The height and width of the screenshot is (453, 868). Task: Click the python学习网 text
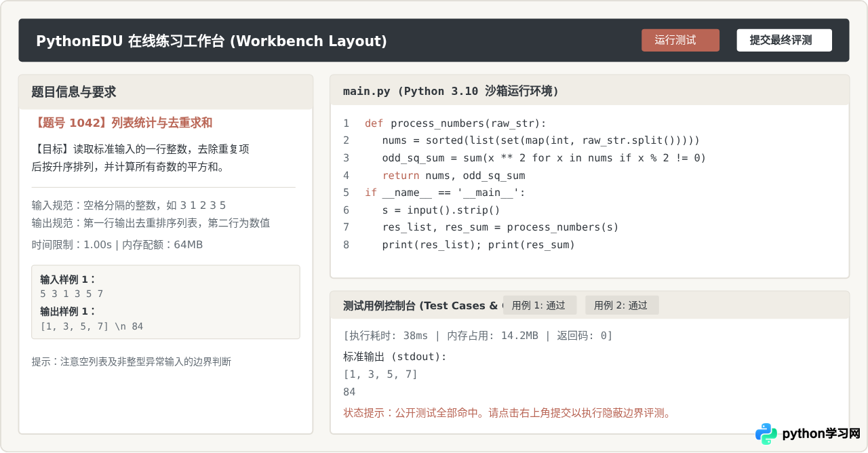(821, 434)
